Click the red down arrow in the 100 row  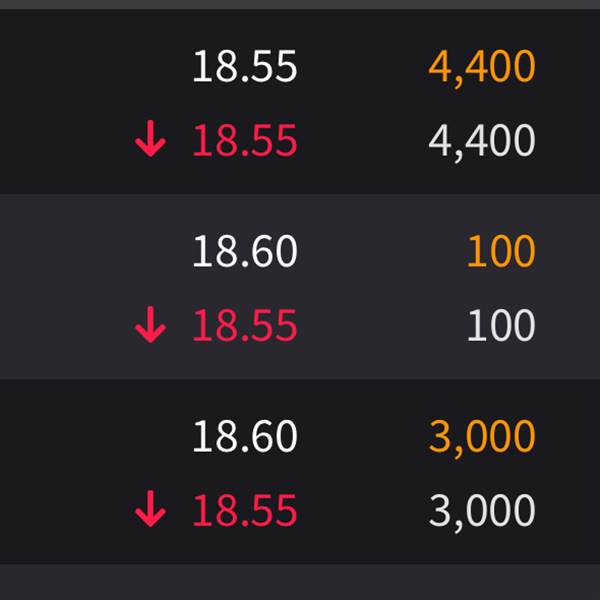[150, 326]
